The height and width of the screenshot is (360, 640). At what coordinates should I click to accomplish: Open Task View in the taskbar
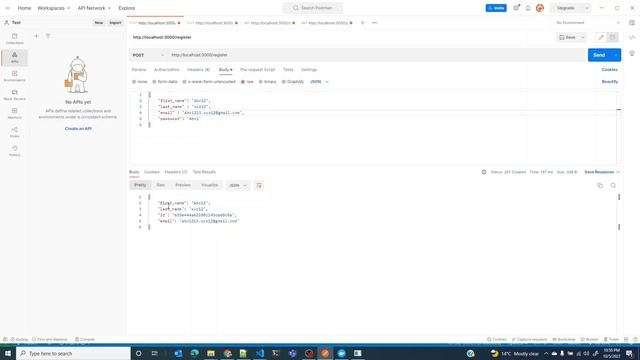click(x=154, y=353)
